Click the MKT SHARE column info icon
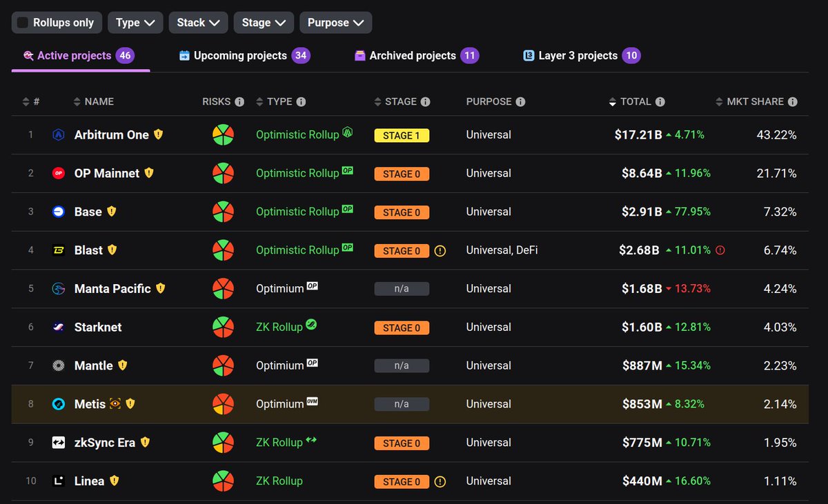Viewport: 828px width, 504px height. (x=793, y=102)
